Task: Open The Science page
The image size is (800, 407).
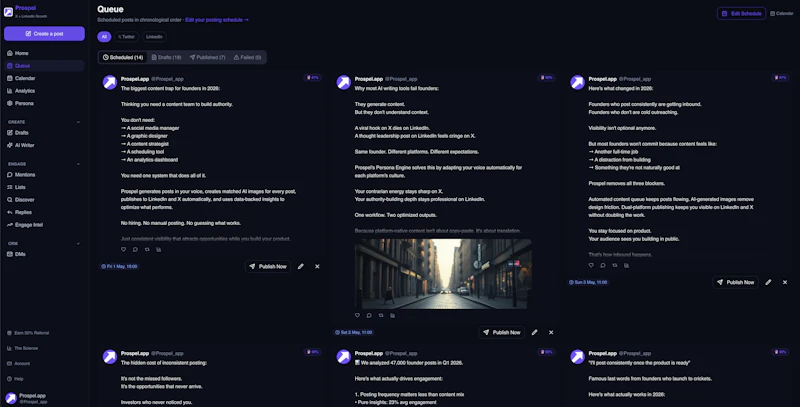Action: 22,348
